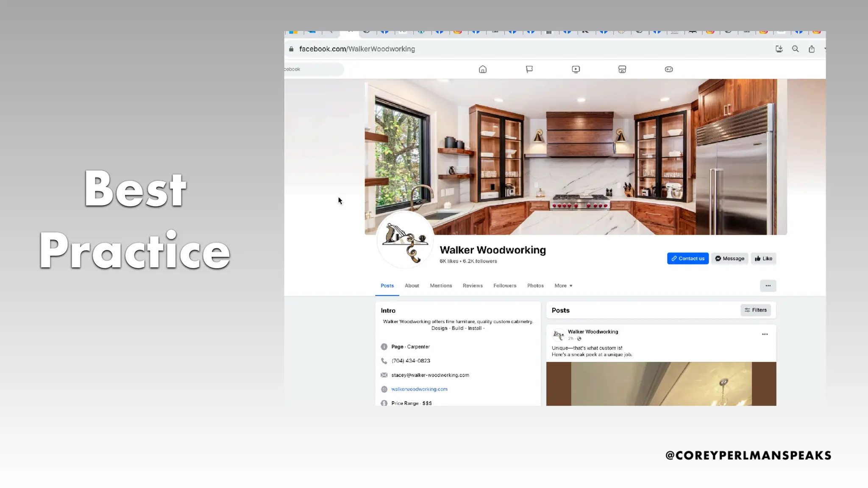
Task: Click the Contact us button
Action: pyautogui.click(x=687, y=258)
